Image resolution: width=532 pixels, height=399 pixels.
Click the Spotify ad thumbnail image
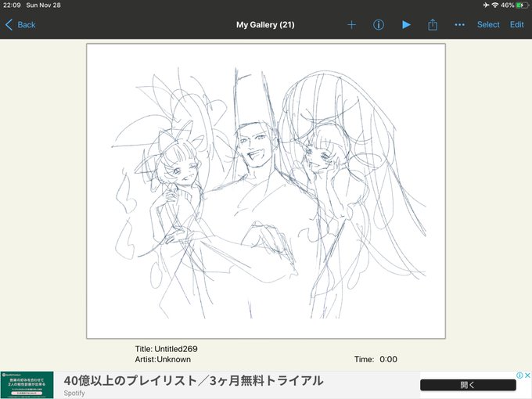point(27,385)
